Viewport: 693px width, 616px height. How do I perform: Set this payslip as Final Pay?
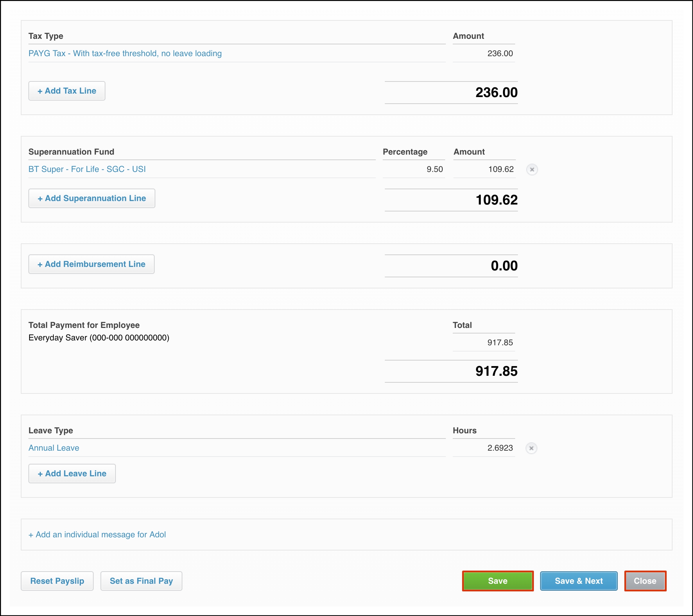point(141,581)
